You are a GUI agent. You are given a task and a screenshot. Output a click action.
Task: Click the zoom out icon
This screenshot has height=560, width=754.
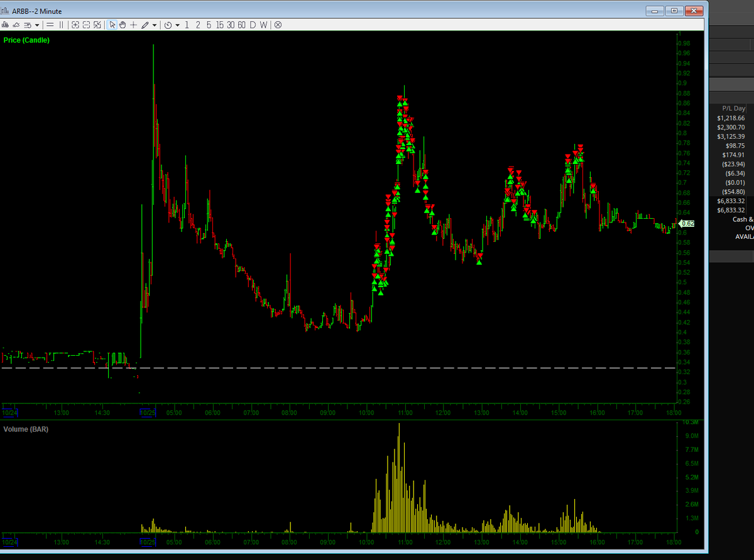tap(86, 25)
